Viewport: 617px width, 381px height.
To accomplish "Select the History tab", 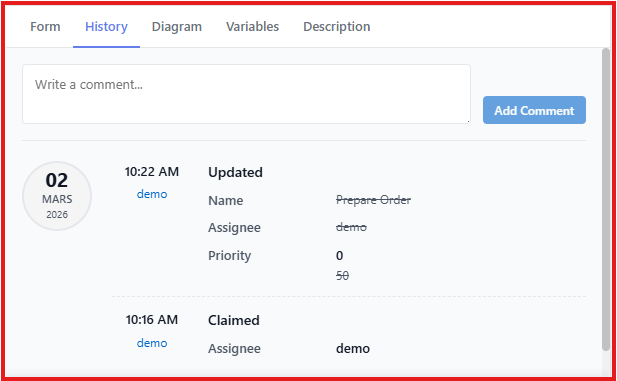I will click(x=106, y=27).
